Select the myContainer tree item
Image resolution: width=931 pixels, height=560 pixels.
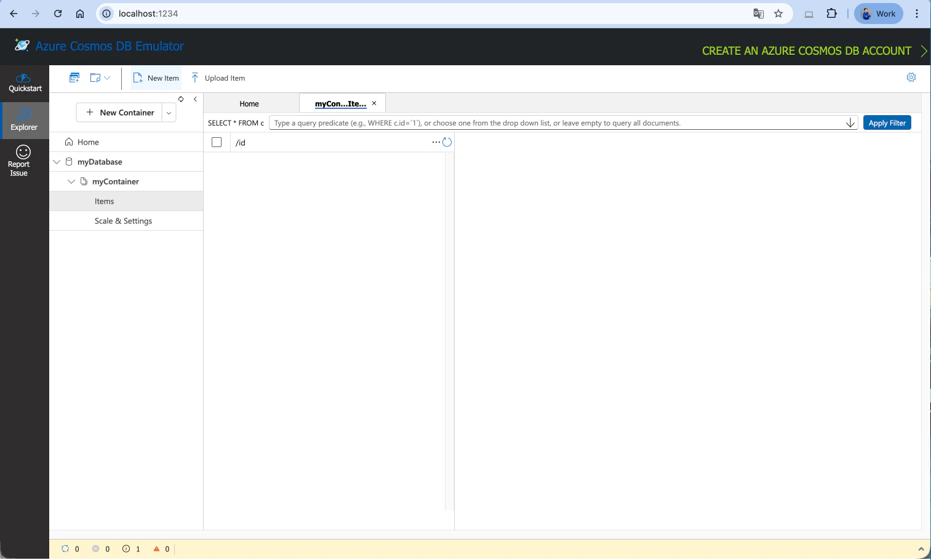(116, 182)
